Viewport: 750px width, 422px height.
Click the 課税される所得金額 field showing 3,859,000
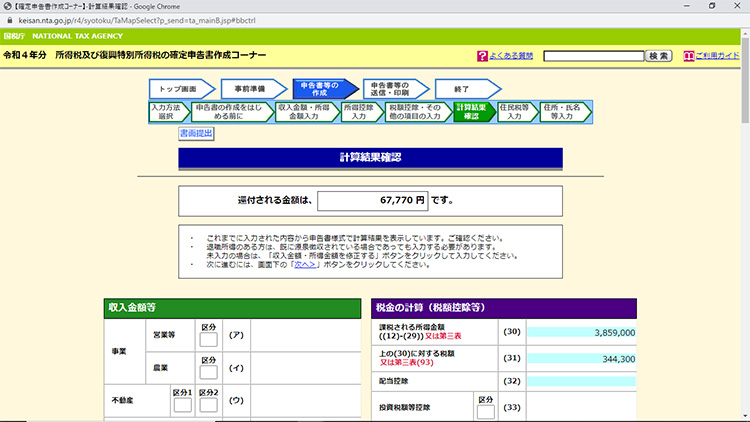[x=579, y=332]
